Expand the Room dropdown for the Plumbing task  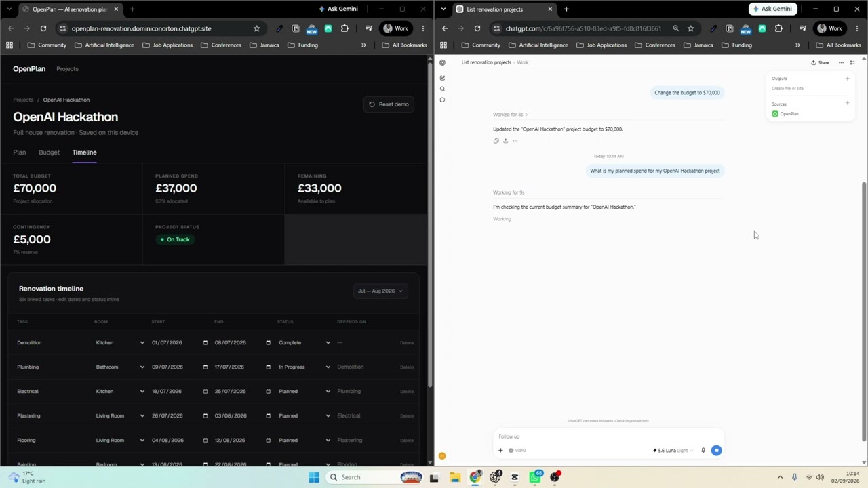click(x=120, y=367)
